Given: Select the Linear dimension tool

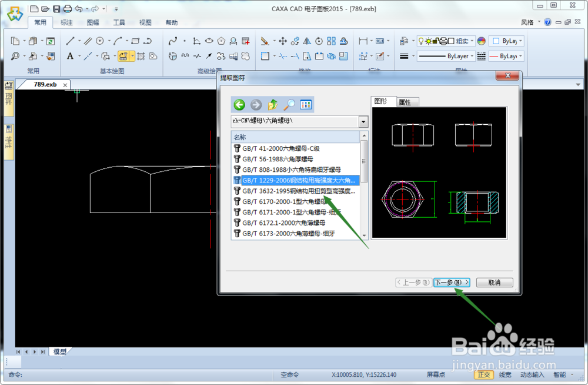Looking at the screenshot, I should (x=363, y=41).
